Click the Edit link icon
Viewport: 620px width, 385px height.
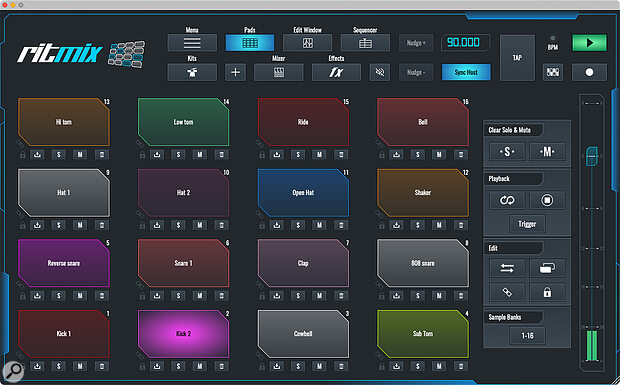click(x=507, y=292)
